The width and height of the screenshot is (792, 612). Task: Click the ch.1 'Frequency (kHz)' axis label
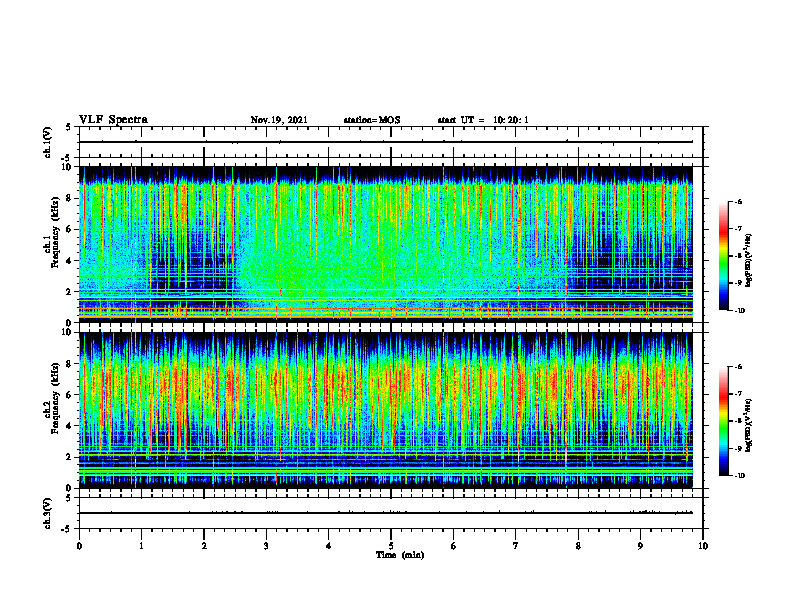[x=55, y=232]
